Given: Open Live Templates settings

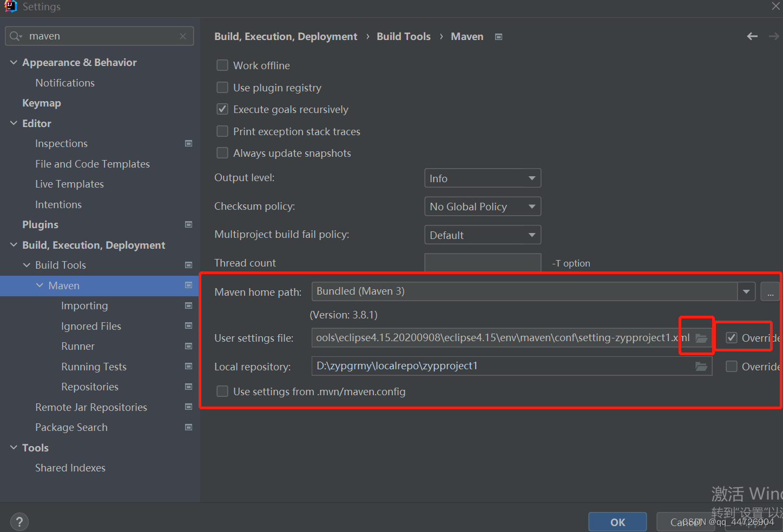Looking at the screenshot, I should point(69,184).
